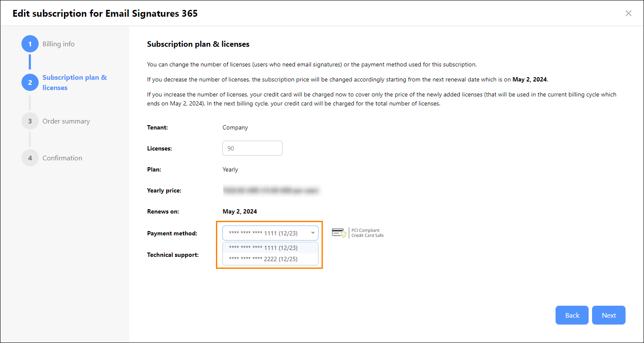Viewport: 644px width, 343px height.
Task: Edit the Licenses number field
Action: click(252, 148)
